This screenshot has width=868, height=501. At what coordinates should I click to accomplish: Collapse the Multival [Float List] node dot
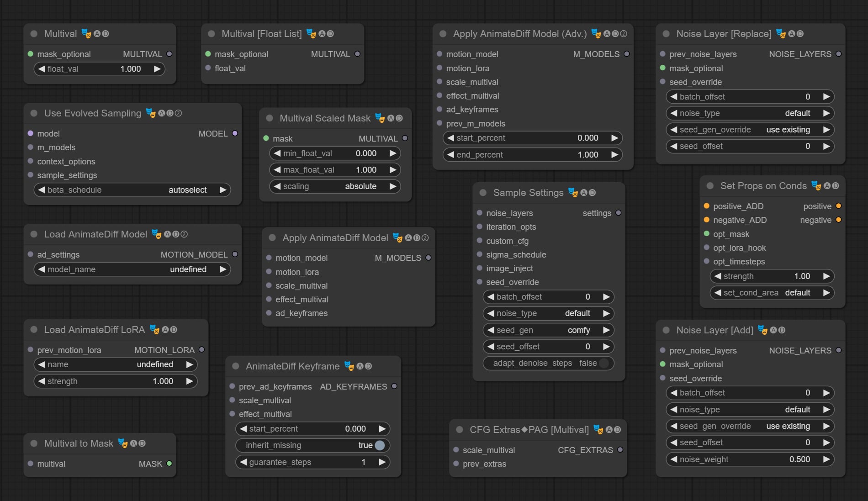click(x=212, y=34)
